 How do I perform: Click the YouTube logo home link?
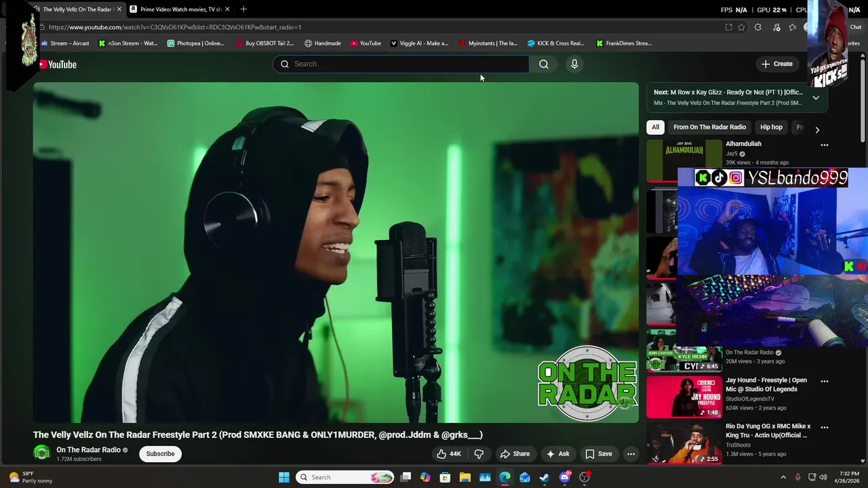(x=58, y=64)
